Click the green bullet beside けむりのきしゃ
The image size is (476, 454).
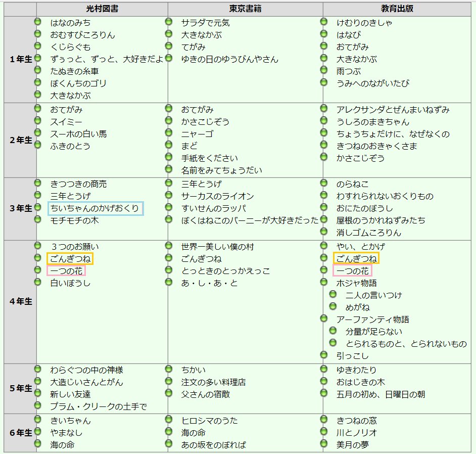[x=323, y=22]
